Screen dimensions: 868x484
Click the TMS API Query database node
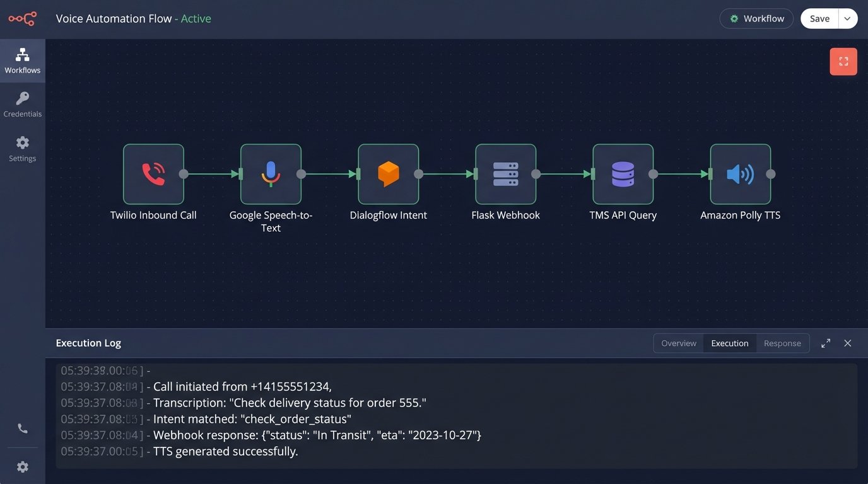[623, 174]
